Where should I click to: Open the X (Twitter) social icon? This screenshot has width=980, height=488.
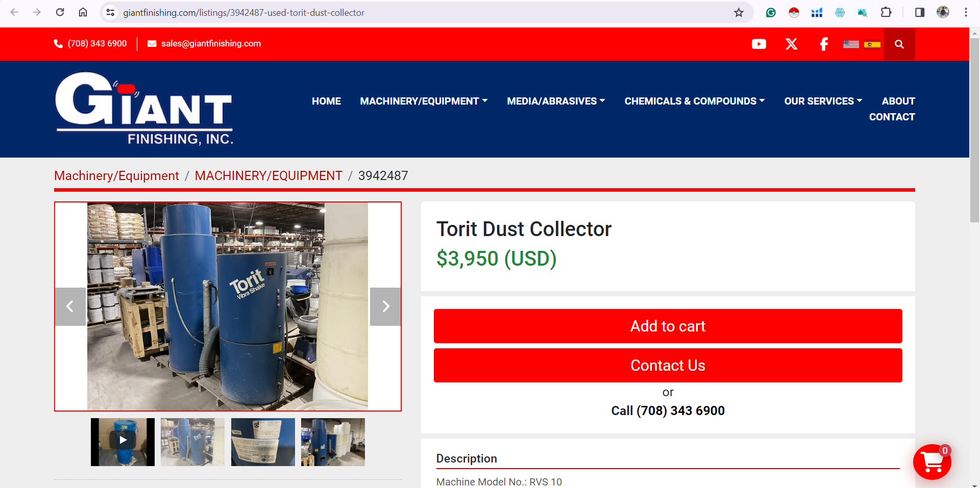click(x=792, y=44)
